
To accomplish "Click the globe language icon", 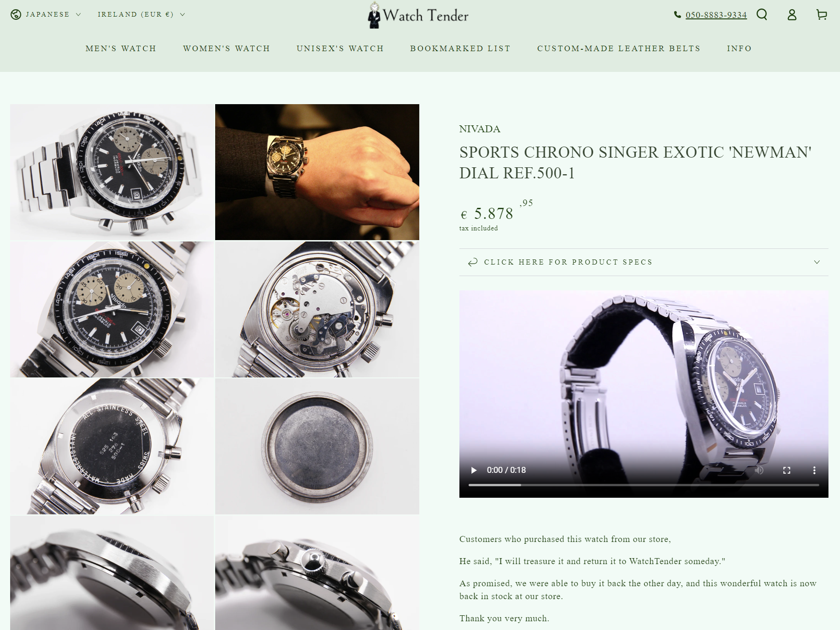I will point(16,14).
